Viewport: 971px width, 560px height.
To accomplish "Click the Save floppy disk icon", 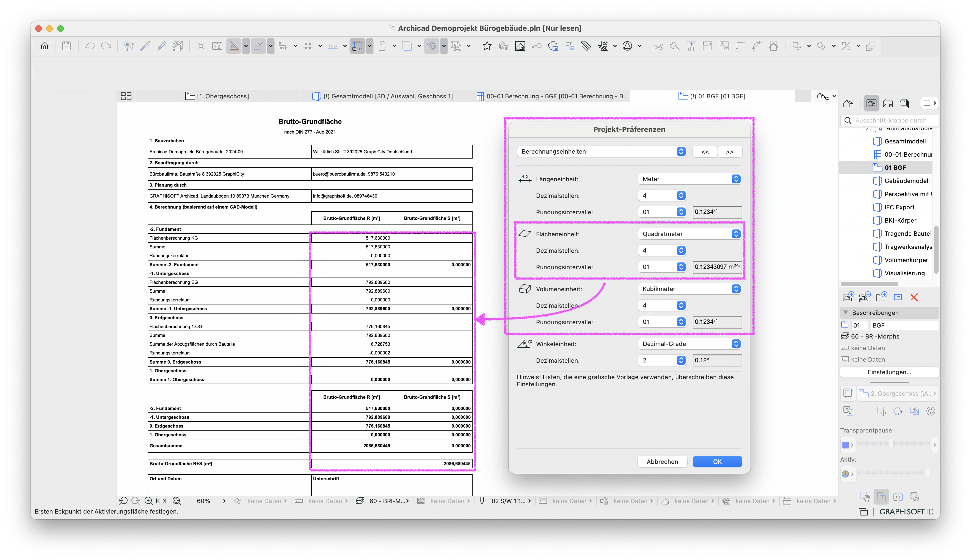I will [67, 46].
